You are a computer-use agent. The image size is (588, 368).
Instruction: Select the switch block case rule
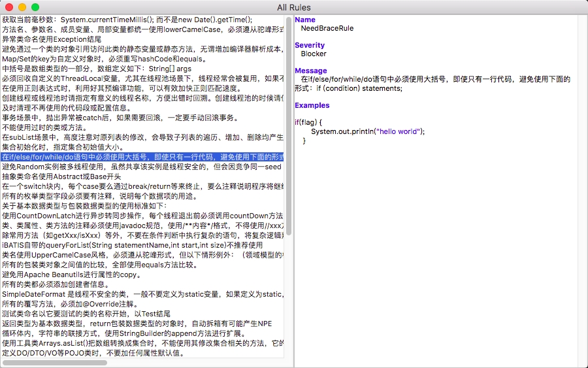pyautogui.click(x=131, y=187)
